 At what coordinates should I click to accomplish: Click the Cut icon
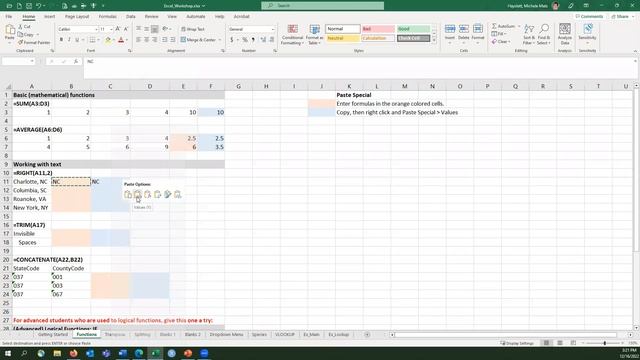[20, 27]
